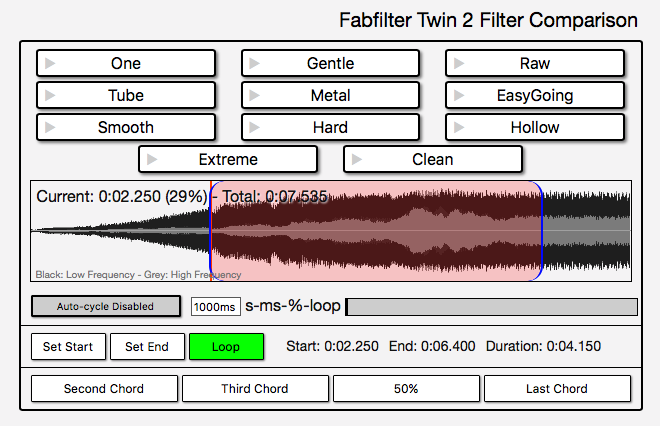The image size is (660, 426).
Task: Toggle the green Loop button
Action: (x=226, y=347)
